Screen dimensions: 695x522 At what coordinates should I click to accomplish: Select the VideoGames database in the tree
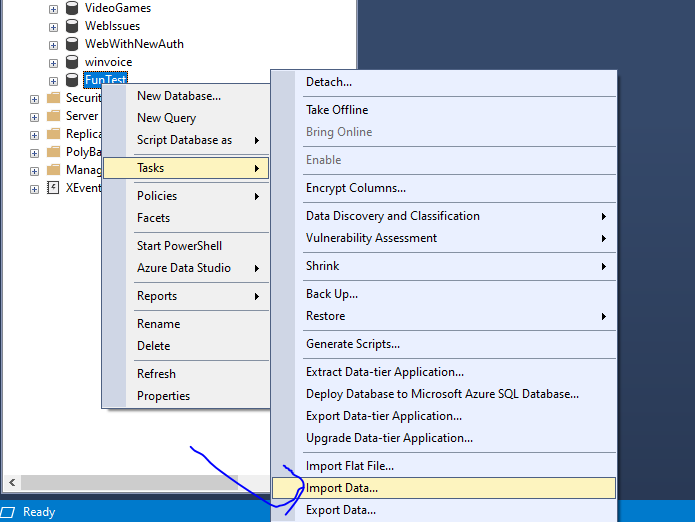tap(118, 8)
